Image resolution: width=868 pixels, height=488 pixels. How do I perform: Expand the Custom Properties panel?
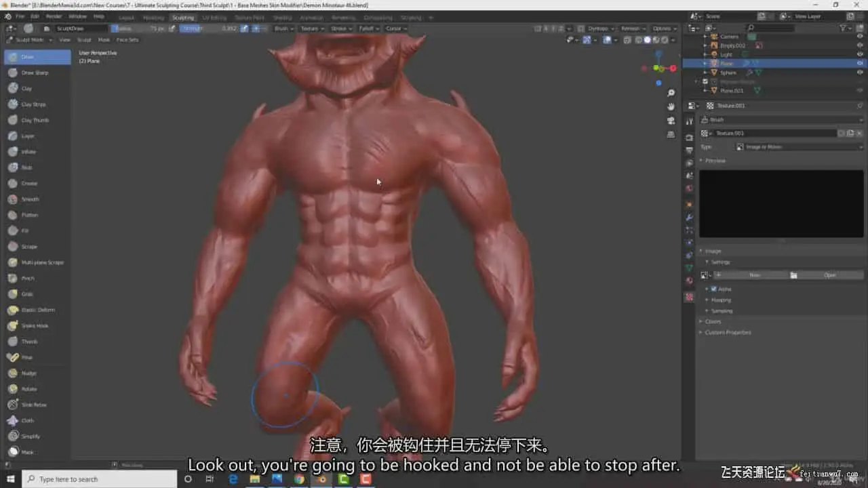[727, 332]
